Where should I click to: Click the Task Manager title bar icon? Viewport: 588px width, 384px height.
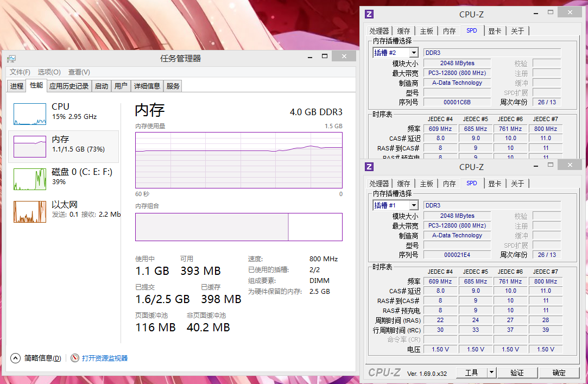11,59
